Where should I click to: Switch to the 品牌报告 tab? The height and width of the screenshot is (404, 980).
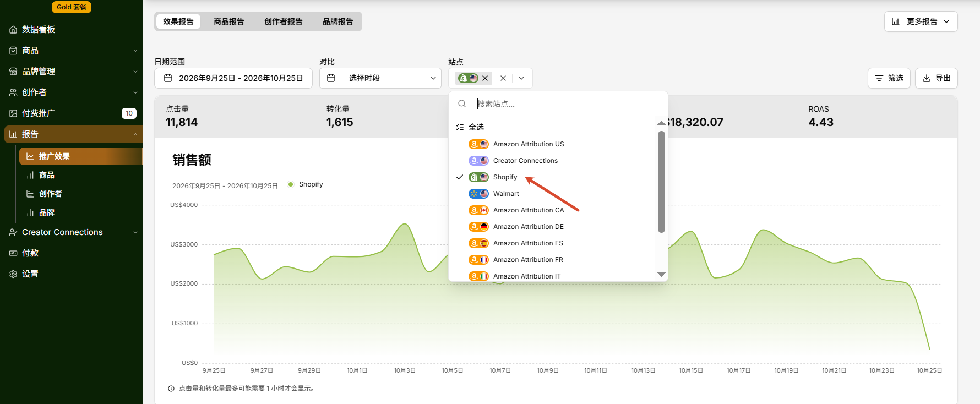pyautogui.click(x=338, y=21)
